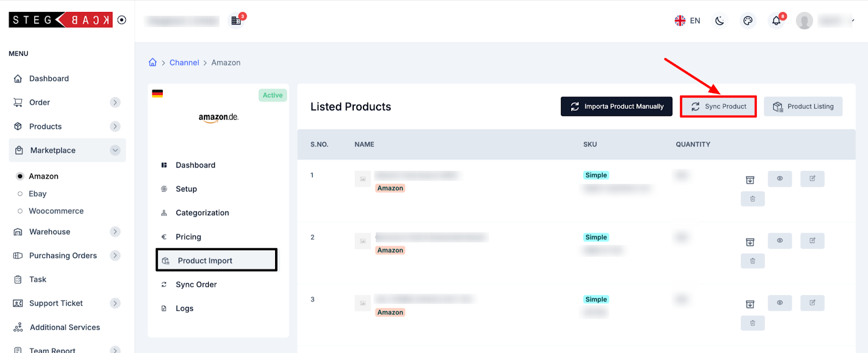Expand Support Ticket submenu arrow
The width and height of the screenshot is (868, 353).
[115, 303]
